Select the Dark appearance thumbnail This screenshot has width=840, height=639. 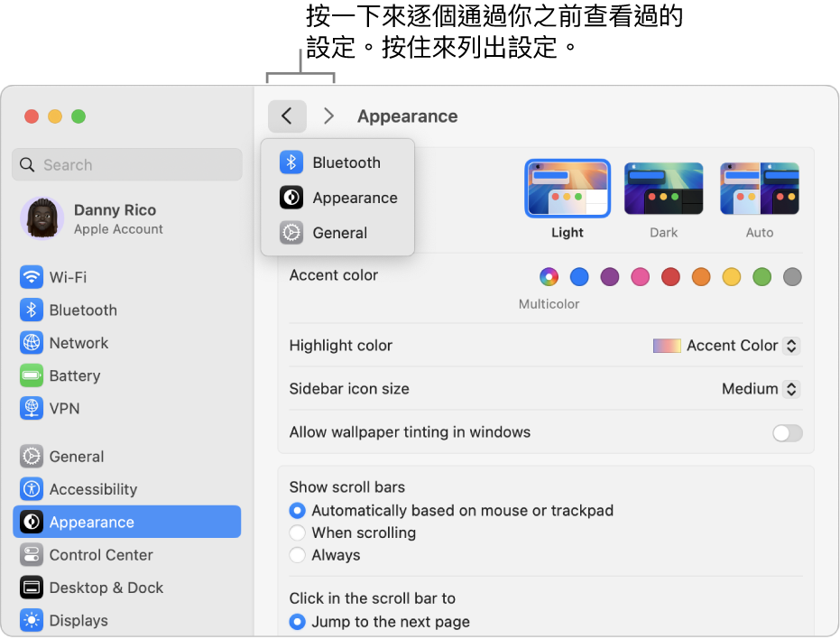pyautogui.click(x=663, y=188)
